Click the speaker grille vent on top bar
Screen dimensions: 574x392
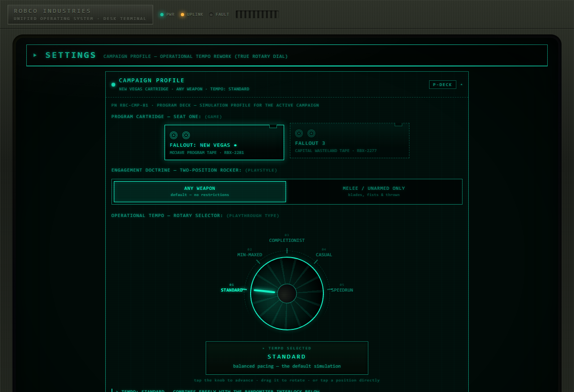tap(257, 14)
